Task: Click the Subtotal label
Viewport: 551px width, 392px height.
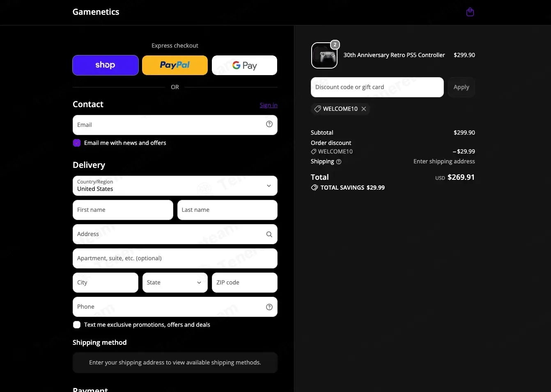Action: pos(322,133)
